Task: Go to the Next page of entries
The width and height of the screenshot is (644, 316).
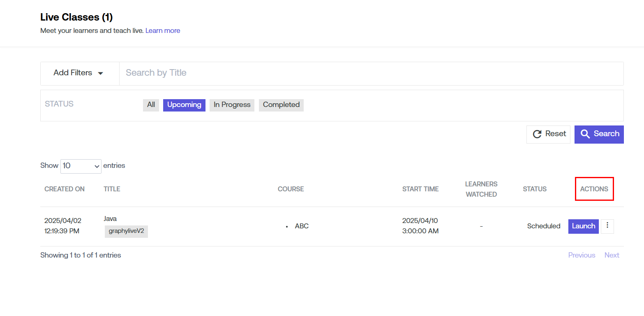Action: pos(612,255)
